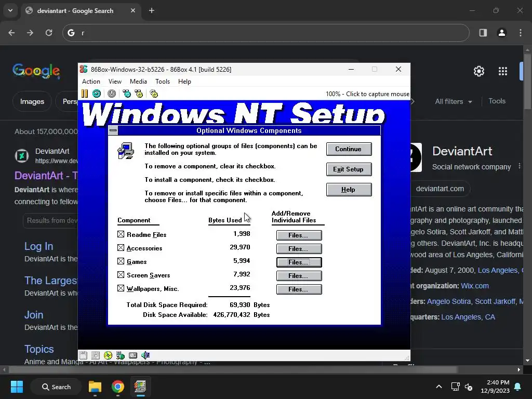Uncheck the Readme Files component
Image resolution: width=532 pixels, height=399 pixels.
click(121, 234)
